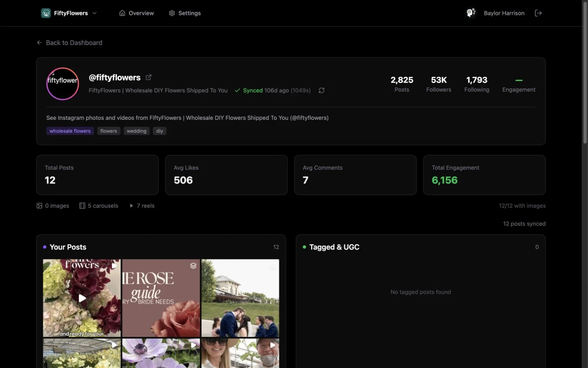
Task: Open the wedding couple venue post
Action: [240, 298]
